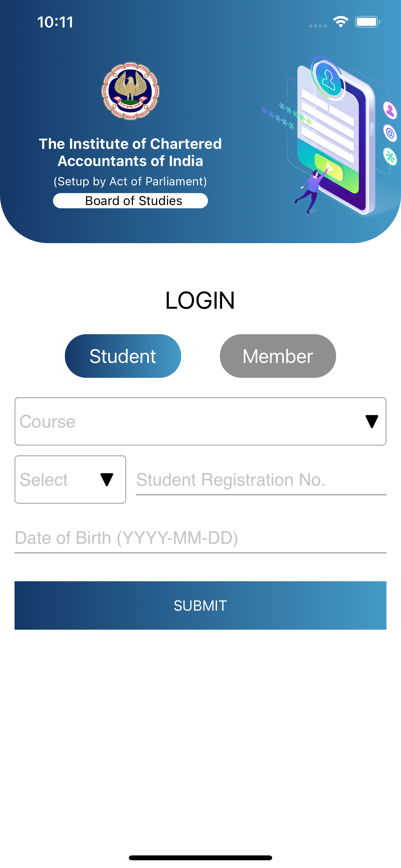The width and height of the screenshot is (401, 868).
Task: Focus the Date of Birth field
Action: tap(200, 538)
